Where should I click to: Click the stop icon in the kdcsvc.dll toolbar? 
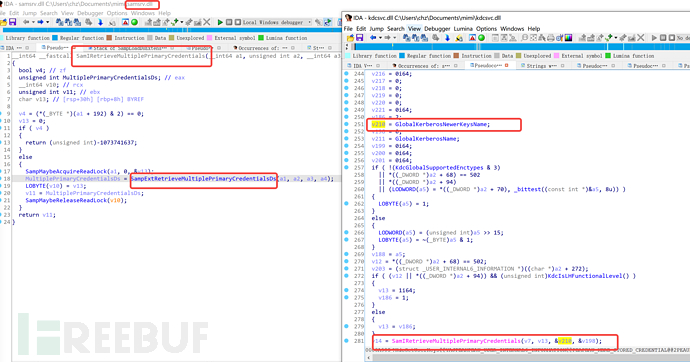(x=672, y=38)
